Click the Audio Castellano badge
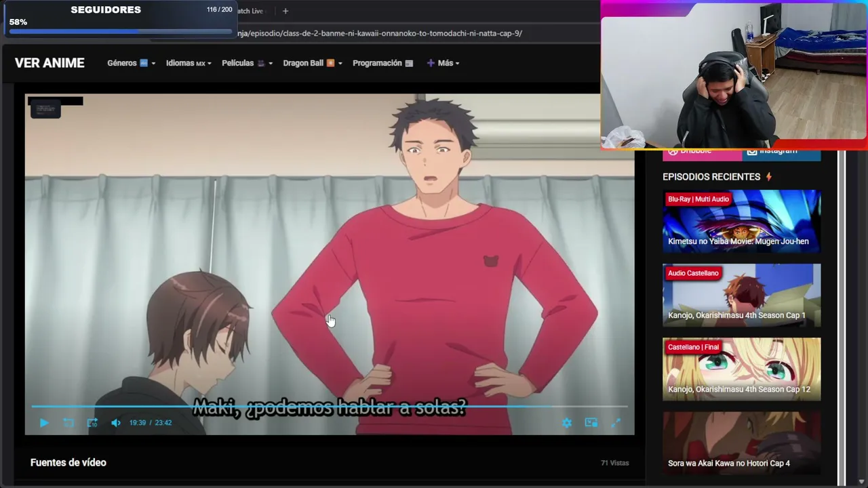This screenshot has width=868, height=488. tap(693, 273)
